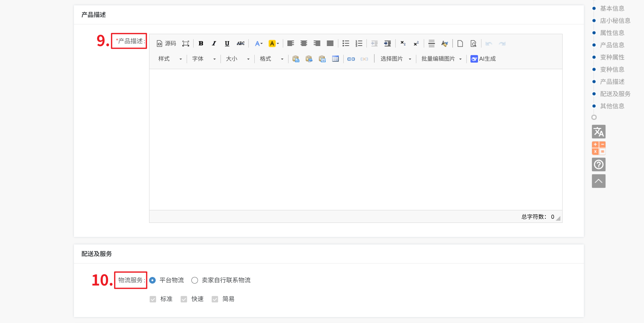Apply italic formatting
Viewport: 644px width, 323px height.
(x=214, y=44)
